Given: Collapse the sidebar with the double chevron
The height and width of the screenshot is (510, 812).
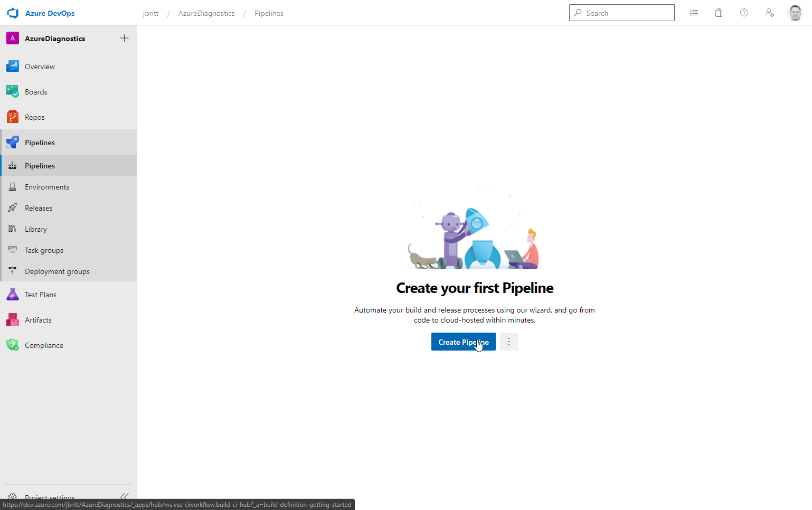Looking at the screenshot, I should pos(124,496).
